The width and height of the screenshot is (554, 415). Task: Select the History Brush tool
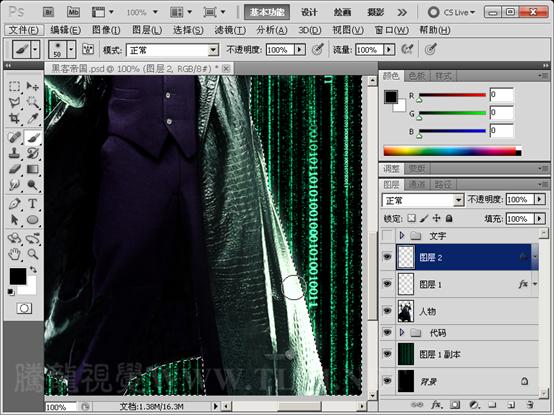point(33,153)
